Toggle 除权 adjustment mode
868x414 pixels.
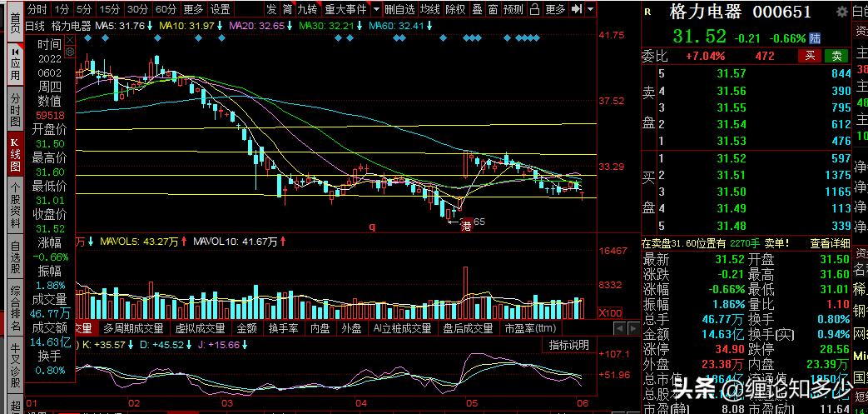455,9
